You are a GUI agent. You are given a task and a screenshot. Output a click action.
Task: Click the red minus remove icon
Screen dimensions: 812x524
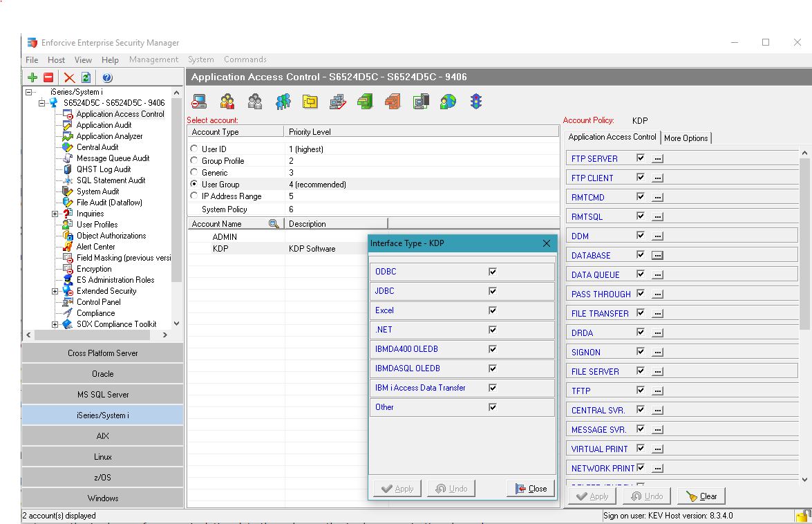[x=48, y=77]
